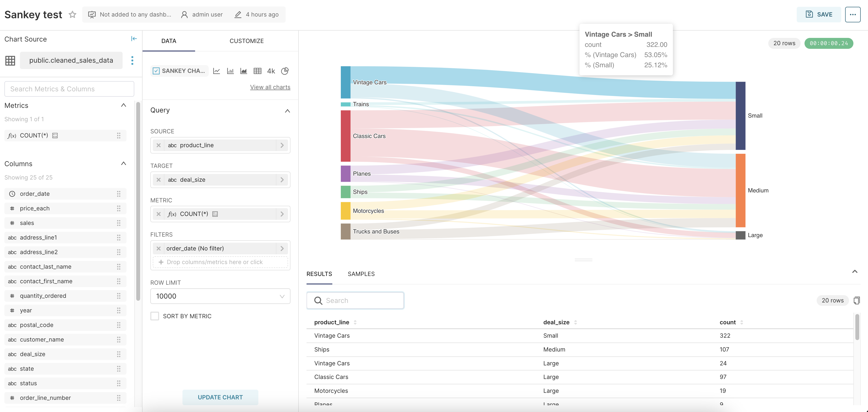The width and height of the screenshot is (868, 412).
Task: Select the pie chart type icon
Action: pos(285,71)
